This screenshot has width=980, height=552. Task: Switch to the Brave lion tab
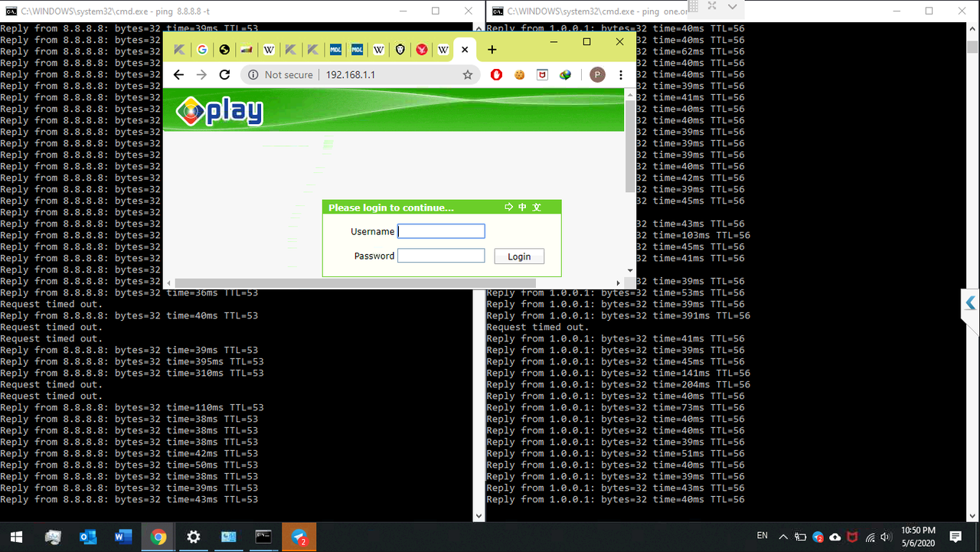click(400, 50)
